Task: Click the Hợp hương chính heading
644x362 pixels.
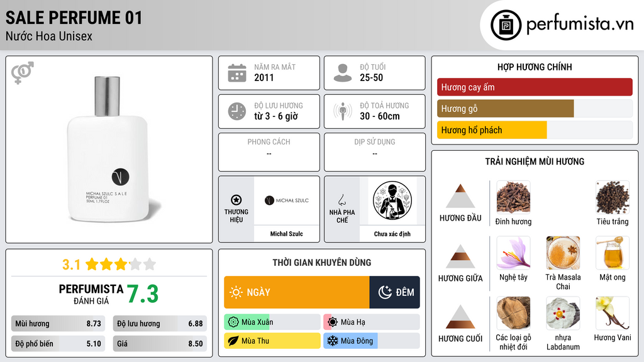Action: point(535,67)
